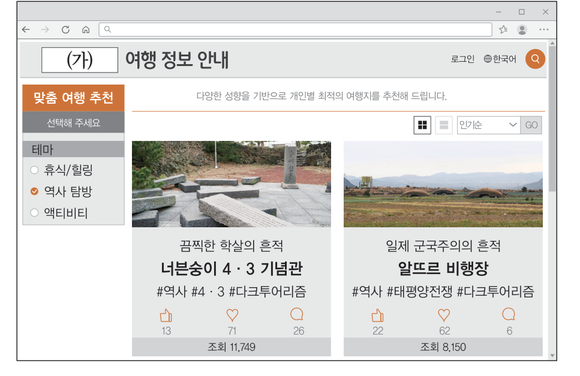Heart the 알뜨르 비행장 card
This screenshot has height=376, width=580.
click(x=444, y=315)
